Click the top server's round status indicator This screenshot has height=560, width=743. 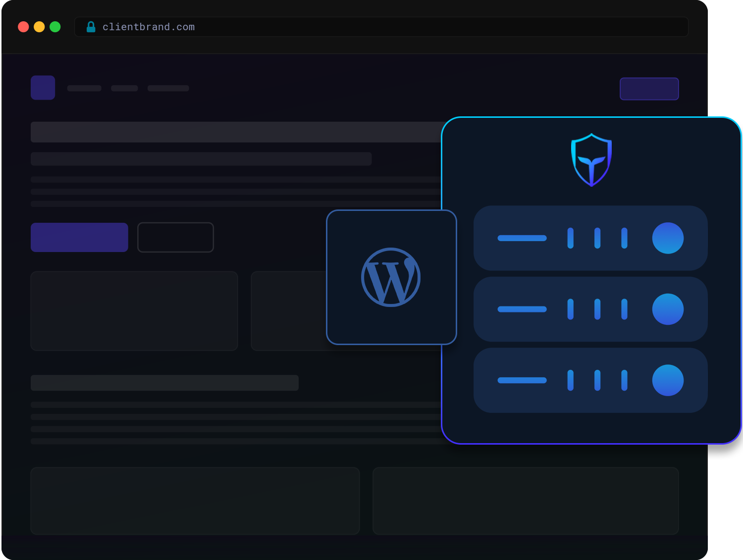668,238
